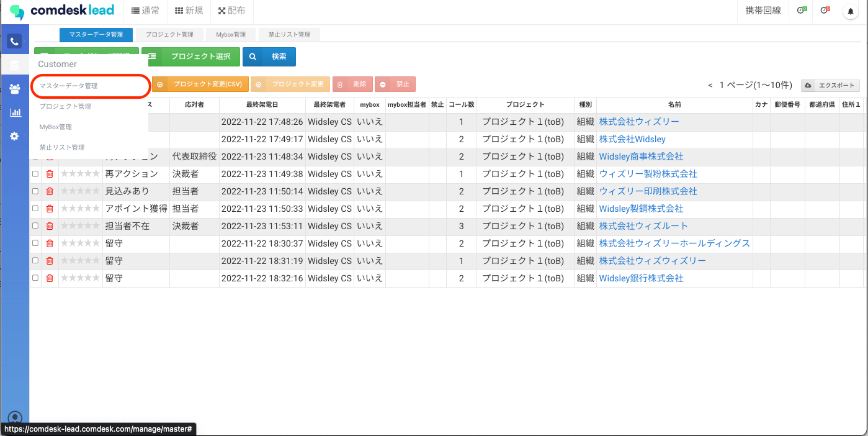Screen dimensions: 868x436
Task: Open 株式会社Widsley customer link
Action: [x=632, y=139]
